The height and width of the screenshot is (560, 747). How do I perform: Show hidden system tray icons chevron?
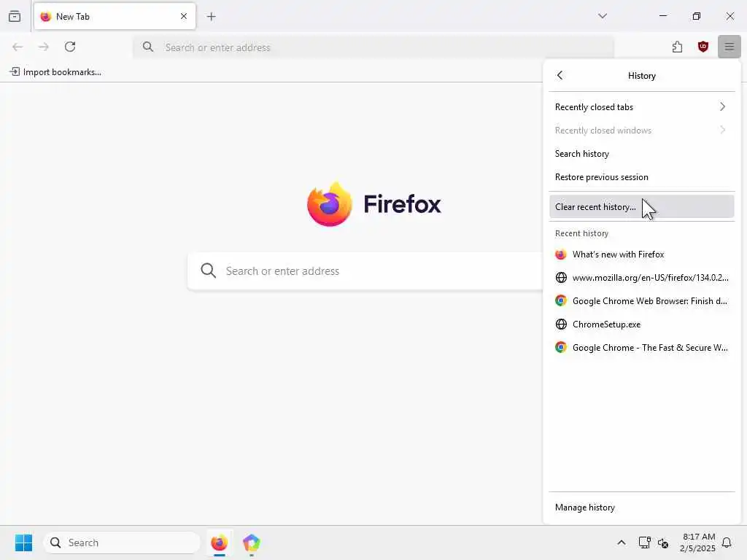(x=622, y=542)
